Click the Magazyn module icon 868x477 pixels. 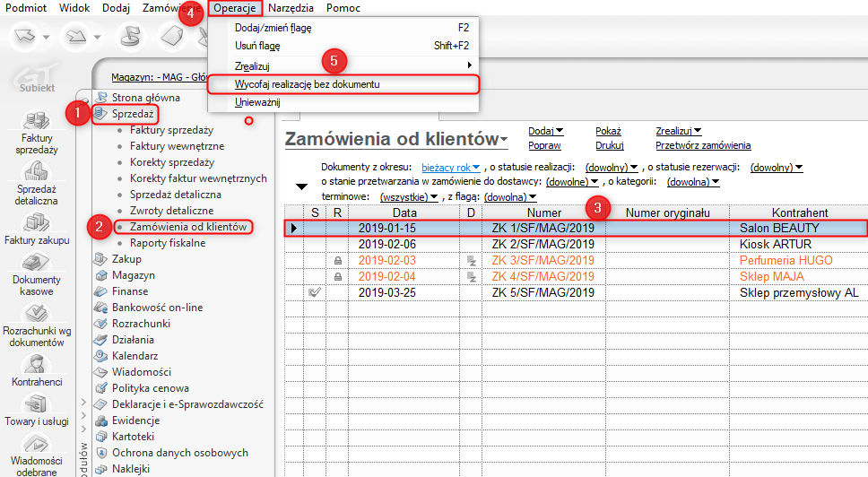(x=100, y=275)
